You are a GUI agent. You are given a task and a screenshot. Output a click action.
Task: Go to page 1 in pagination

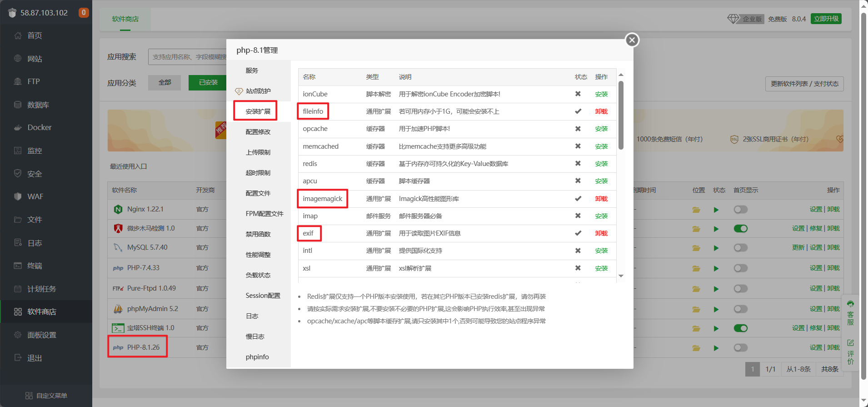(x=753, y=369)
